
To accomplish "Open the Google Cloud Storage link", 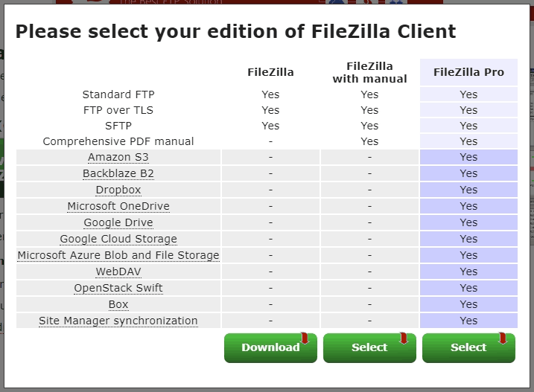I will [x=118, y=239].
